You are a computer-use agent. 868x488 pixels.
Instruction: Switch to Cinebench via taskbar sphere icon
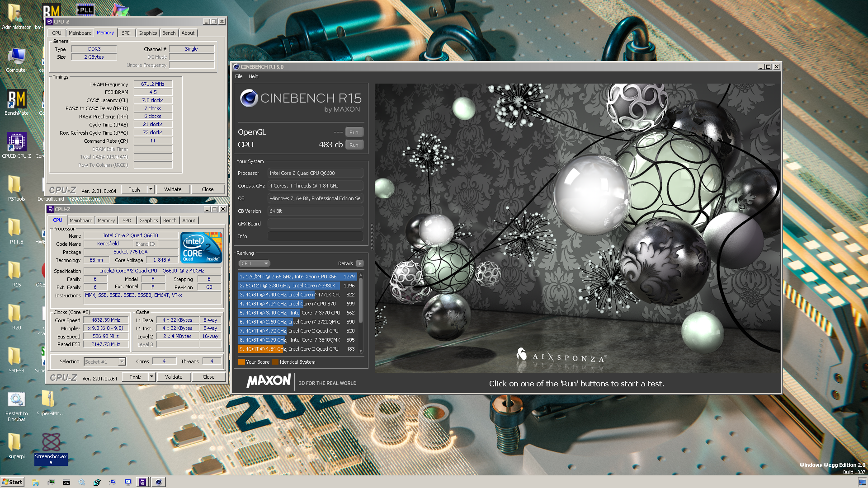coord(159,482)
